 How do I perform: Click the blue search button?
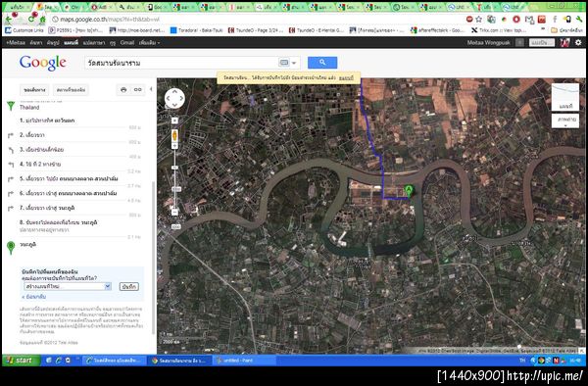coord(322,63)
